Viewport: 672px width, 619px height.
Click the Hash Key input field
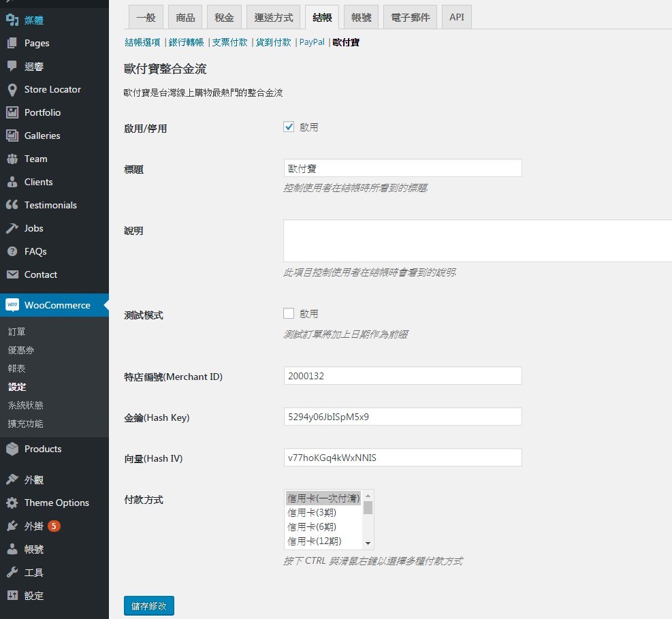(403, 416)
